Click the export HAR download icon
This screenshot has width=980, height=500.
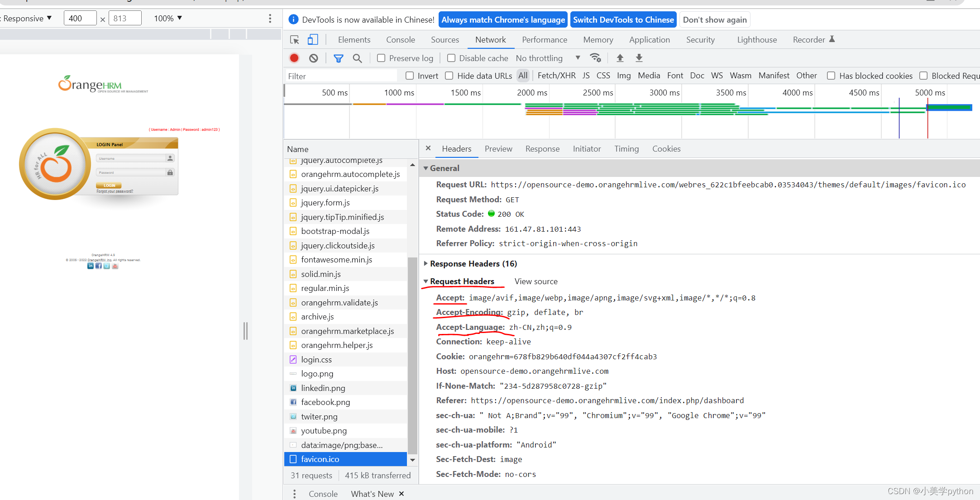pyautogui.click(x=639, y=58)
